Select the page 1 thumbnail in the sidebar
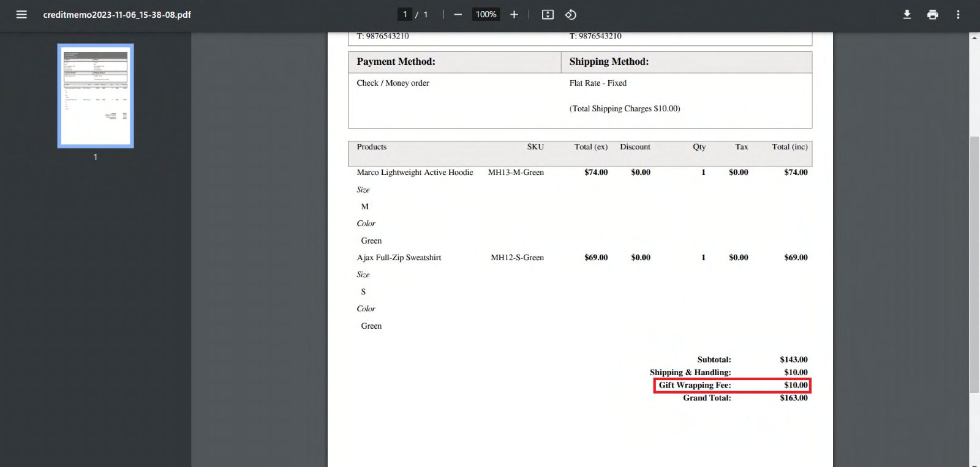Image resolution: width=980 pixels, height=467 pixels. pos(96,96)
